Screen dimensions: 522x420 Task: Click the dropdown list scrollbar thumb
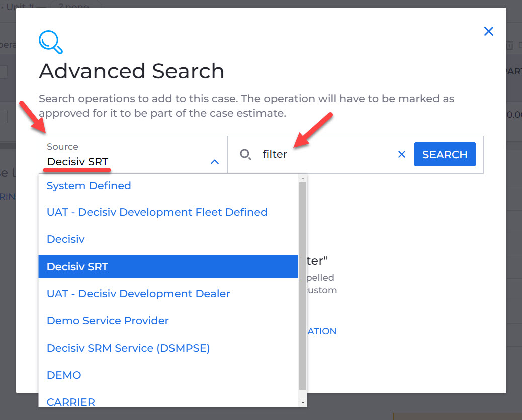(302, 286)
